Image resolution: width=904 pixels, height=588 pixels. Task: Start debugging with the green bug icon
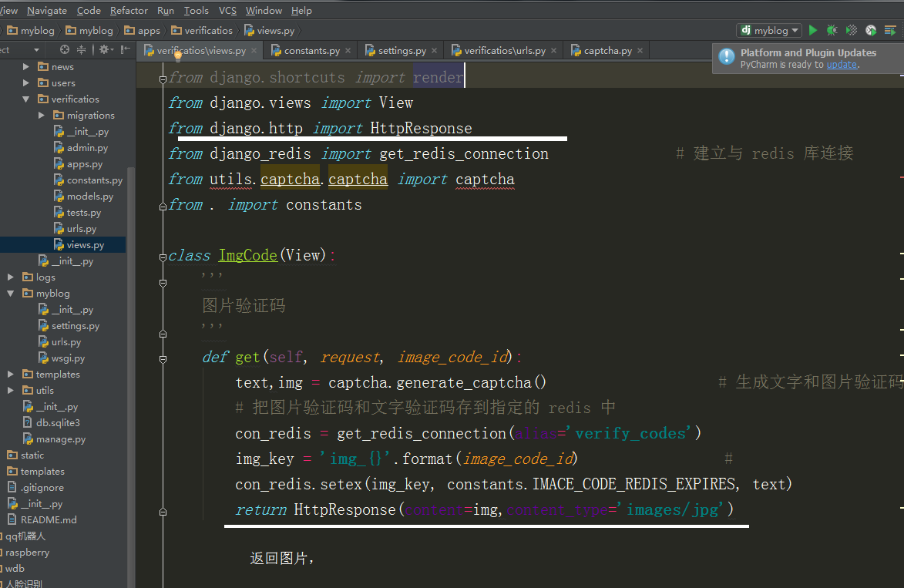(832, 31)
